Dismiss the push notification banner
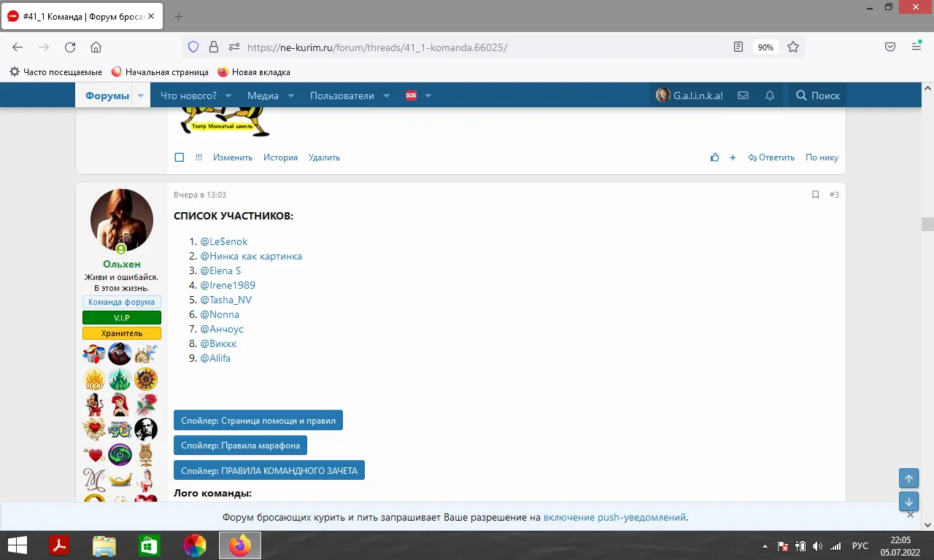Viewport: 934px width, 560px height. click(910, 515)
